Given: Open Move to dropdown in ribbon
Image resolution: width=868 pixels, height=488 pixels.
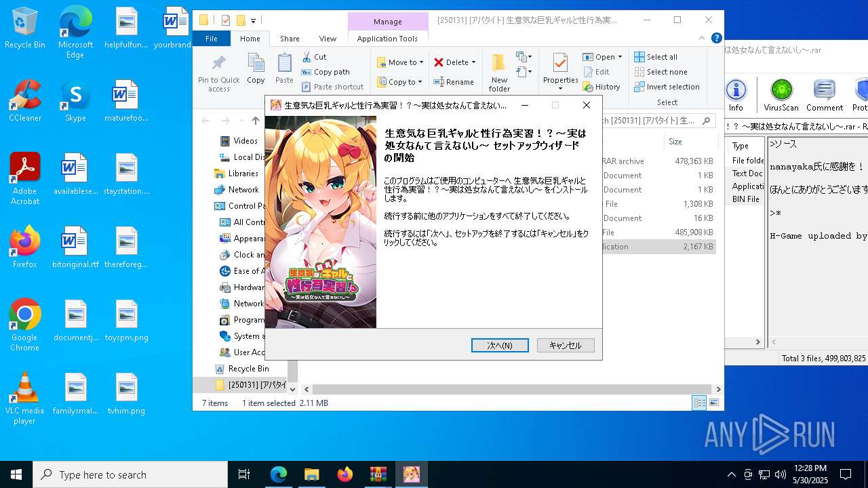Looking at the screenshot, I should click(x=400, y=62).
